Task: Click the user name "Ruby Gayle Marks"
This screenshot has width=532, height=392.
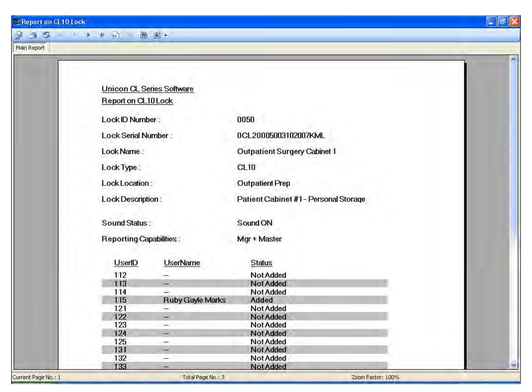Action: (195, 300)
